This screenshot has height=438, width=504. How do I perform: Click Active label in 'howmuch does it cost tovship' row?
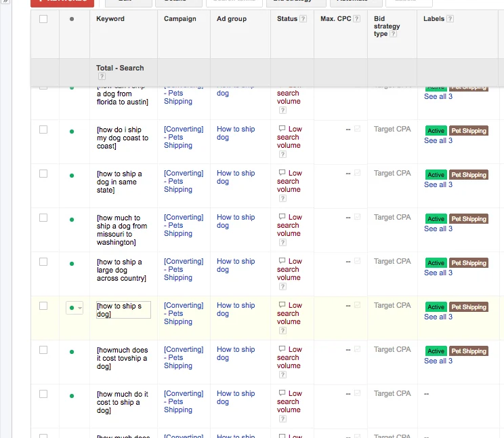point(436,351)
